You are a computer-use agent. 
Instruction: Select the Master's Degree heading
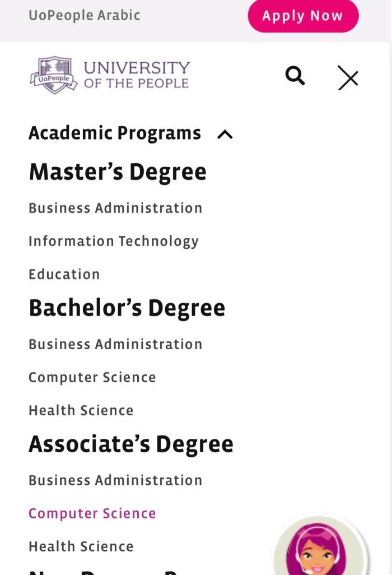click(x=118, y=171)
